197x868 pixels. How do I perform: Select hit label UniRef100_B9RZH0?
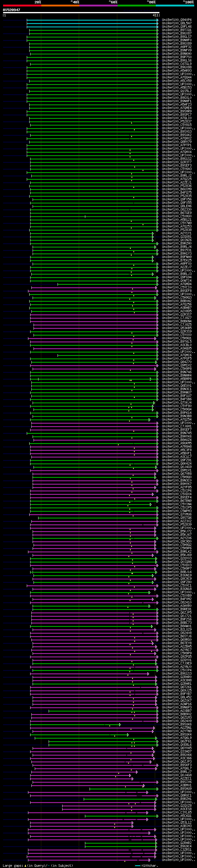tap(177, 243)
